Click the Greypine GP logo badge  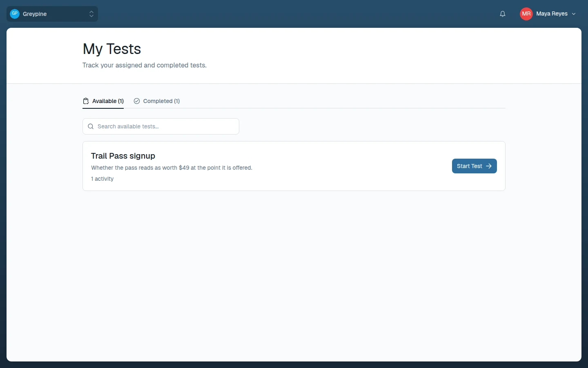click(x=15, y=14)
